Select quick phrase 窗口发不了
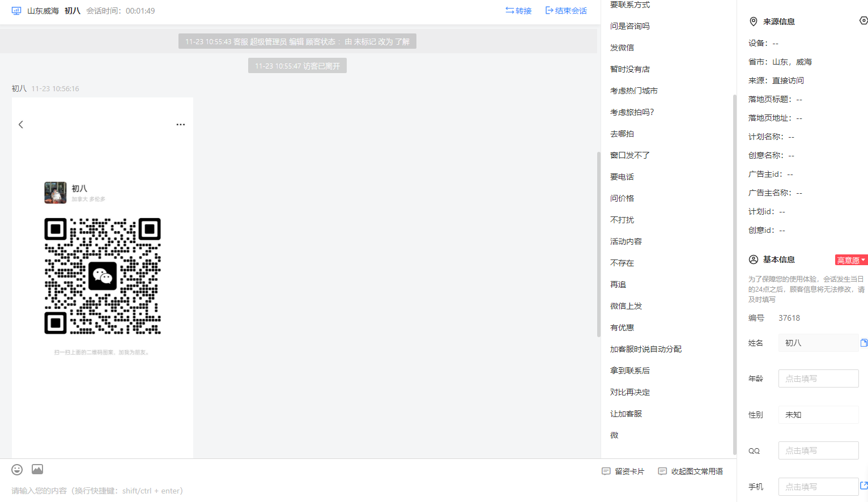 [630, 155]
